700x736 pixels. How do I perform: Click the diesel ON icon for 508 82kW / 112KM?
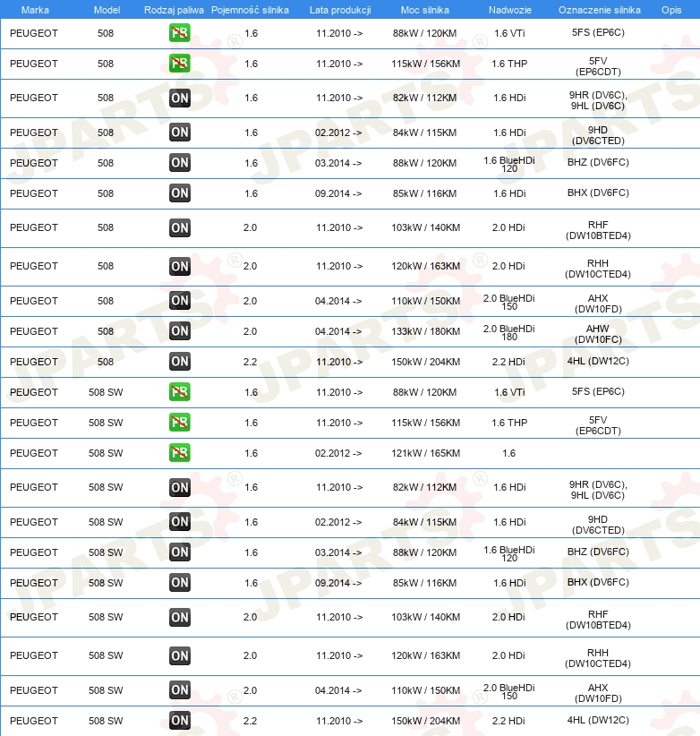tap(180, 98)
